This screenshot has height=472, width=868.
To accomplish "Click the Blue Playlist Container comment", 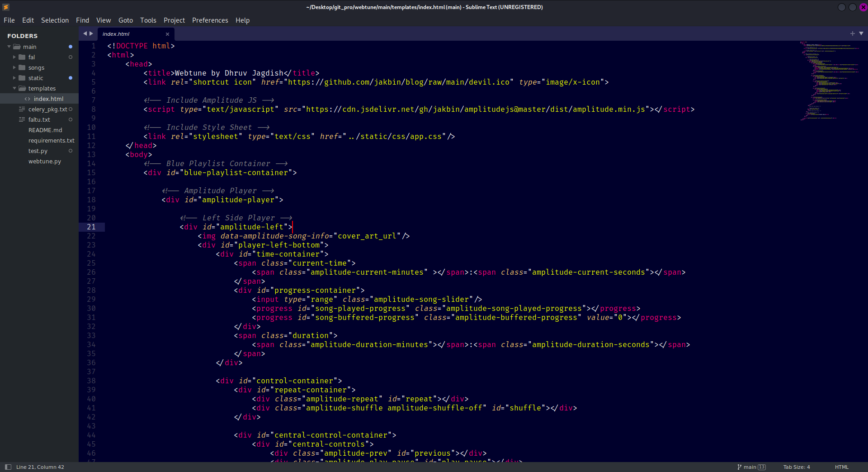I will point(216,163).
